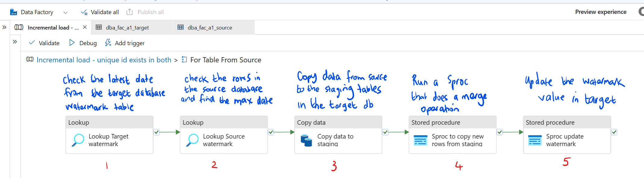The image size is (644, 178).
Task: Select the Lookup Target watermark magnifier icon
Action: point(78,140)
